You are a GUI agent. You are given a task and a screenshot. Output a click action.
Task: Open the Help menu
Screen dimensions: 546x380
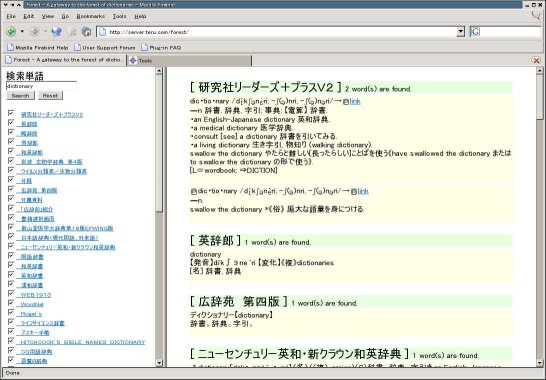click(x=140, y=16)
